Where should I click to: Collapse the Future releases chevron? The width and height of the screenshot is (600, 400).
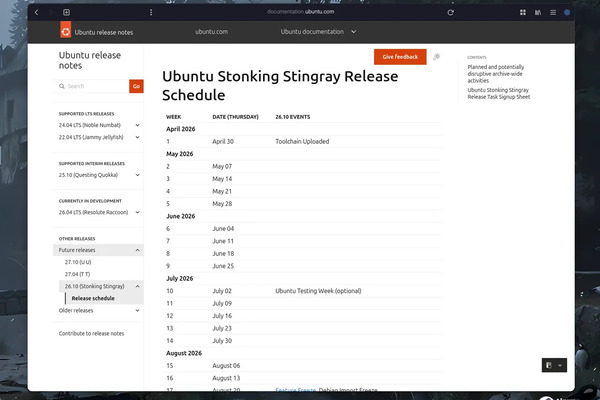click(x=137, y=250)
